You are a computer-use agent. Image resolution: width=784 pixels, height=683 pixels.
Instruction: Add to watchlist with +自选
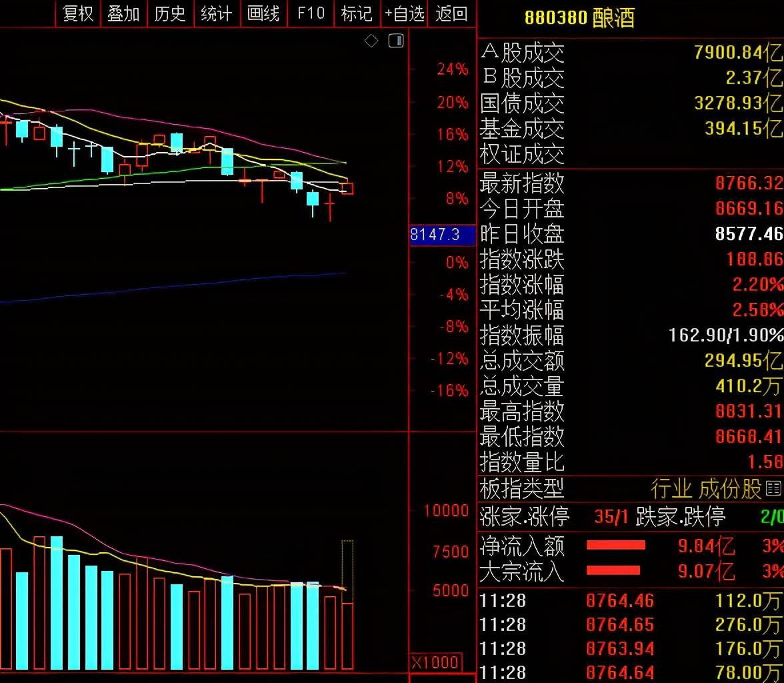point(405,13)
